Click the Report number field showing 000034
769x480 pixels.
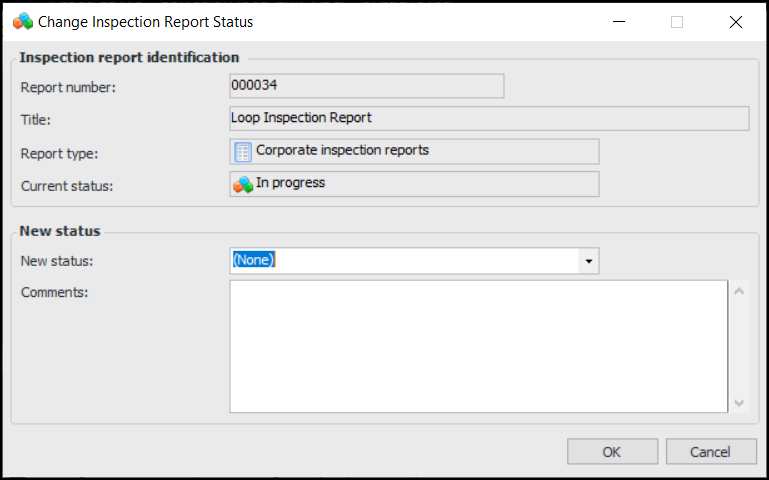pyautogui.click(x=366, y=86)
